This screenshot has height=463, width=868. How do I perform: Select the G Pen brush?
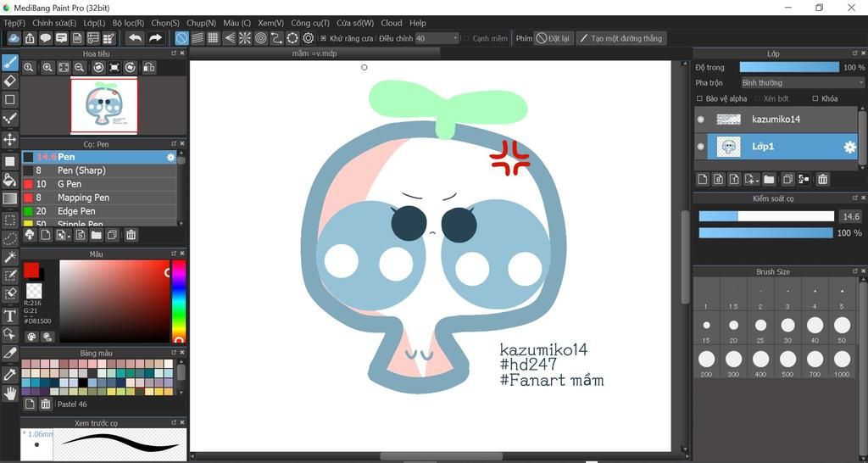[x=100, y=184]
